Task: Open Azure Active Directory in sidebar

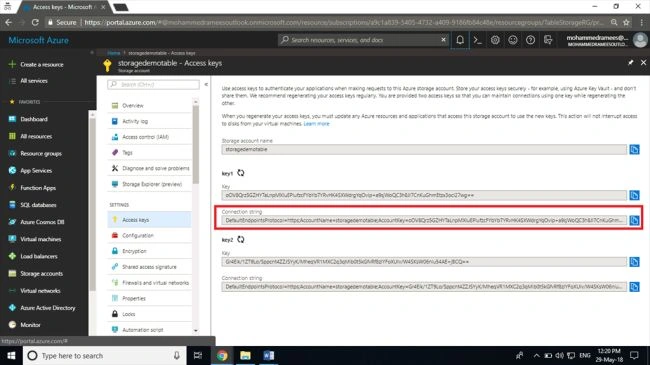Action: pyautogui.click(x=48, y=308)
